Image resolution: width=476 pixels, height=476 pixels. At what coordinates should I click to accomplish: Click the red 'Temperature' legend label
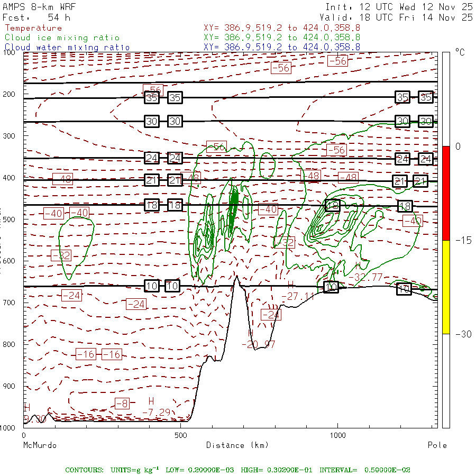coord(33,28)
